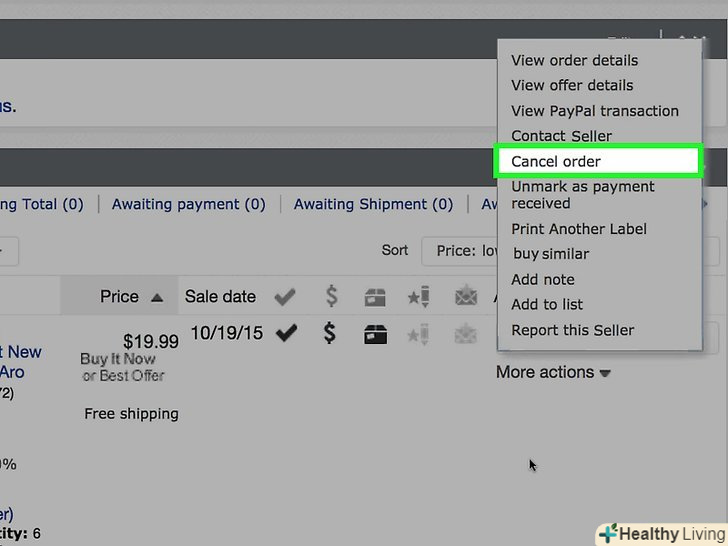This screenshot has width=728, height=546.
Task: Choose Report this Seller menu entry
Action: click(x=572, y=330)
